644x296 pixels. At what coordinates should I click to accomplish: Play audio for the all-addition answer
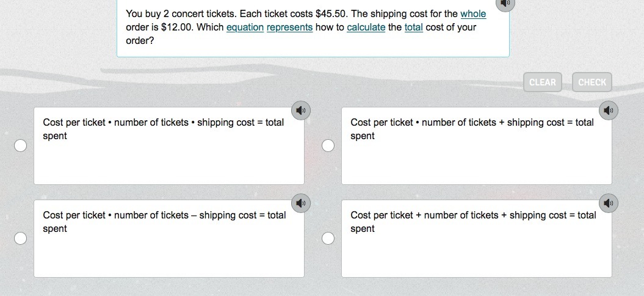pos(608,203)
